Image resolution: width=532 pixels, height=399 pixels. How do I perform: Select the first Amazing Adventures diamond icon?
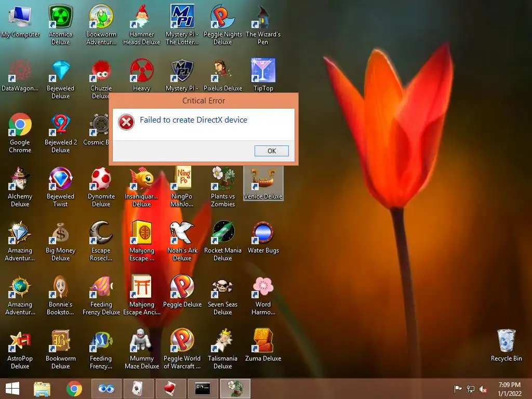coord(20,233)
